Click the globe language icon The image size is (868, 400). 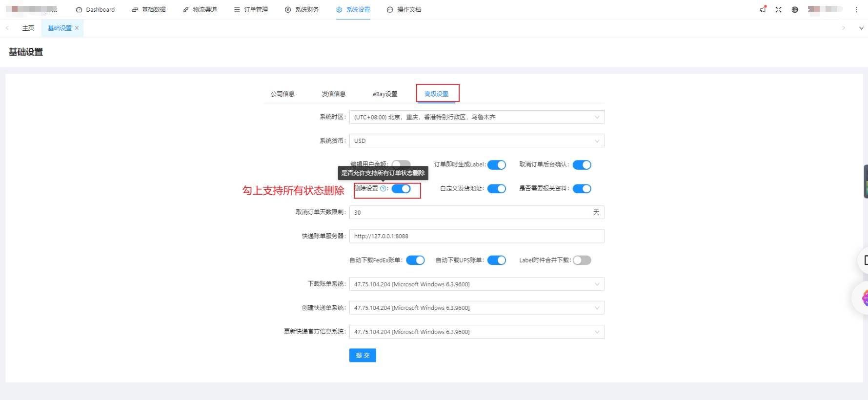click(795, 10)
